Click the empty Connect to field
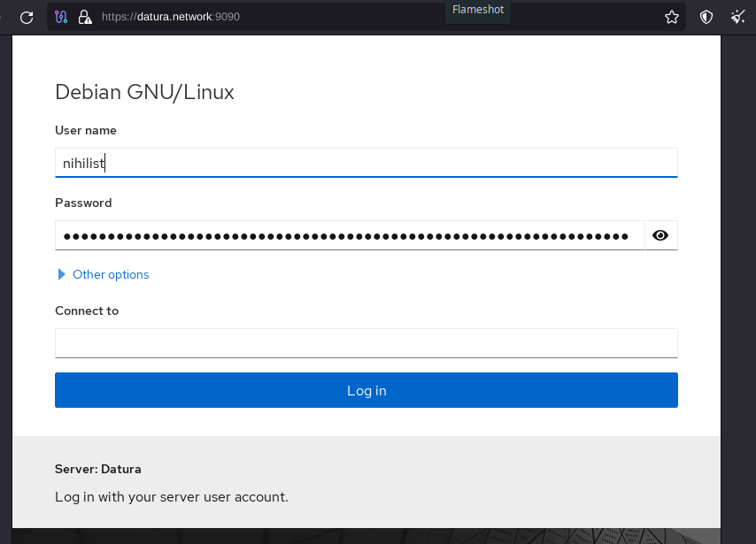Viewport: 756px width, 544px height. (366, 343)
